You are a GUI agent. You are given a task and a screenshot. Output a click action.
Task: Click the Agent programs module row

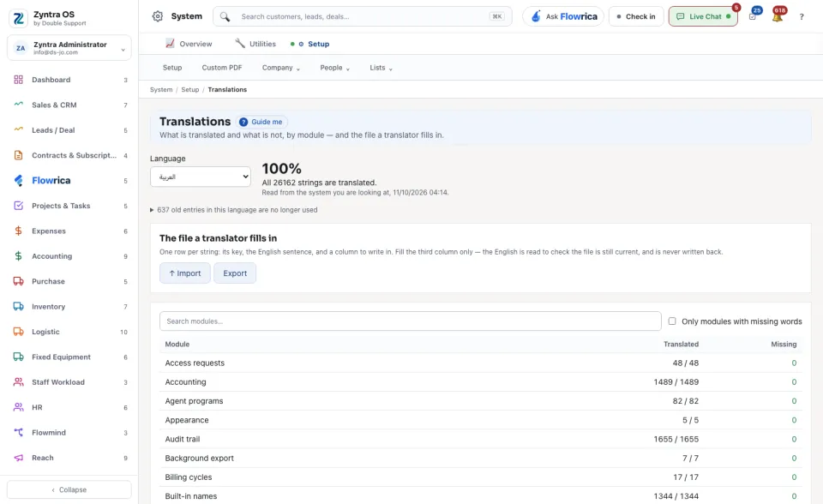(481, 400)
